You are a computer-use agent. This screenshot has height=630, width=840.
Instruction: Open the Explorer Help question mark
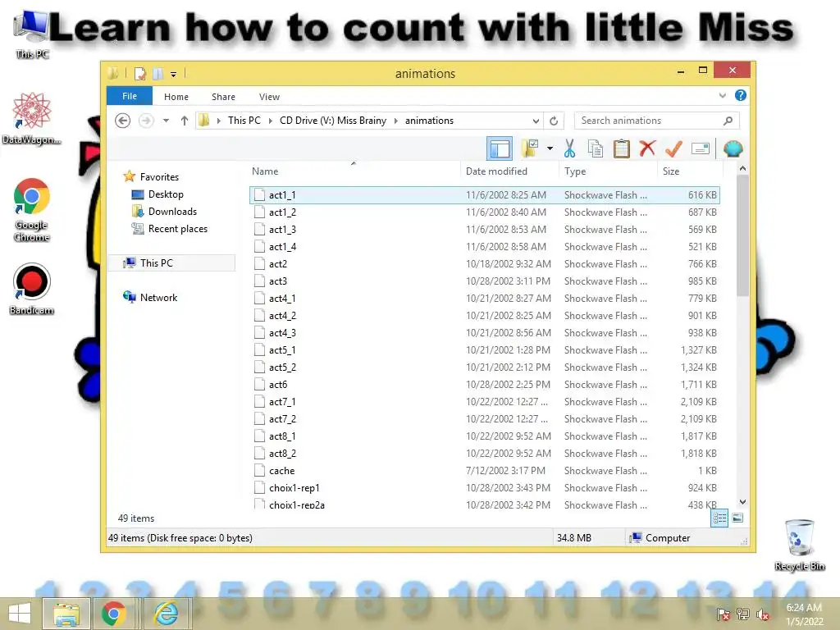pos(741,95)
